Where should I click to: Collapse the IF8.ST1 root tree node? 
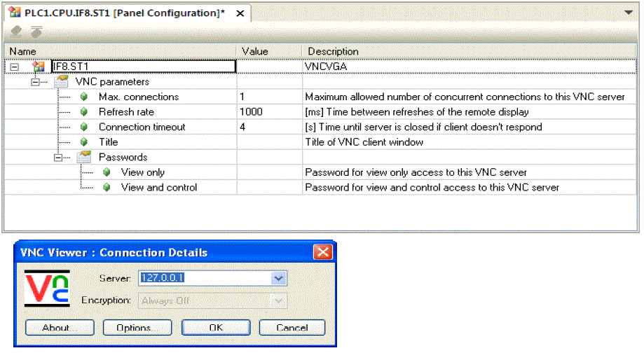(15, 67)
